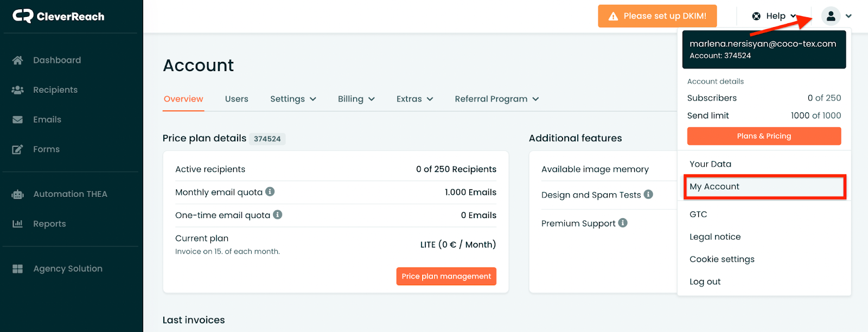Click the Help lifebuoy icon

pos(756,16)
